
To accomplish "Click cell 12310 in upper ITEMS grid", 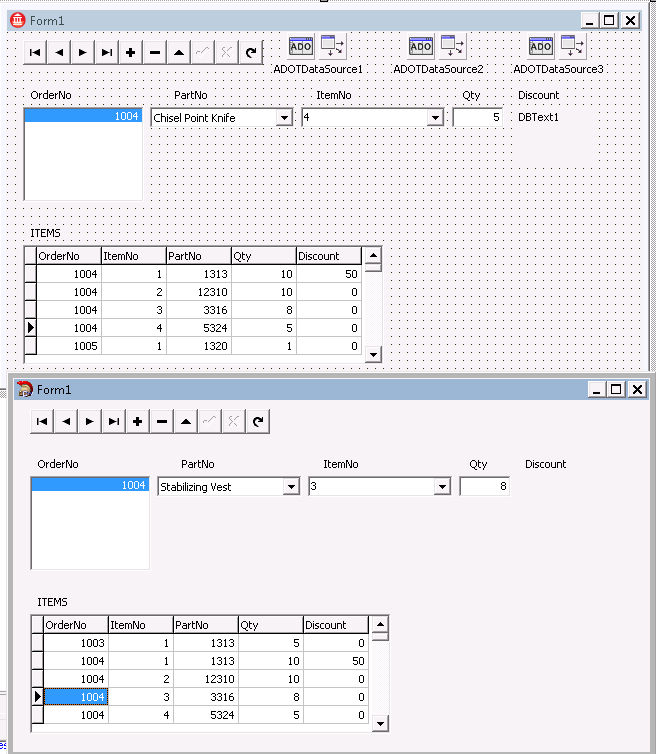I will 199,292.
